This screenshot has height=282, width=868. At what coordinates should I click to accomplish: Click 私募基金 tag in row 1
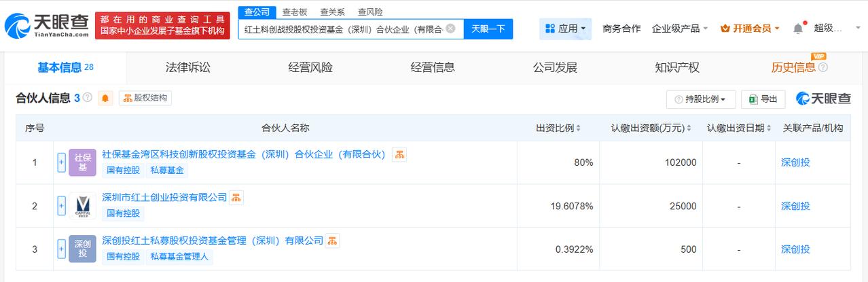[x=168, y=170]
